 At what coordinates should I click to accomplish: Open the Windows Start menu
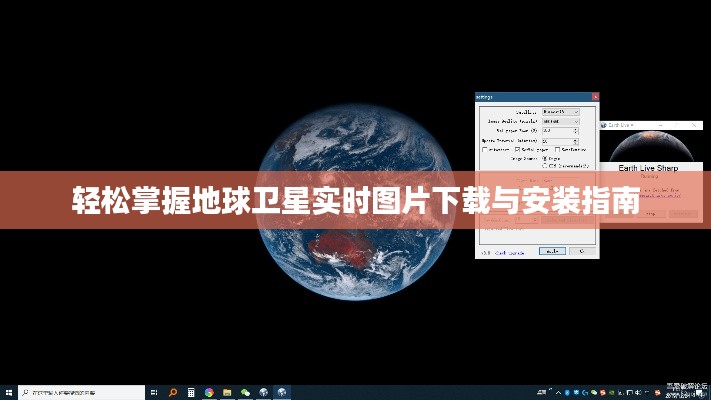(8, 392)
